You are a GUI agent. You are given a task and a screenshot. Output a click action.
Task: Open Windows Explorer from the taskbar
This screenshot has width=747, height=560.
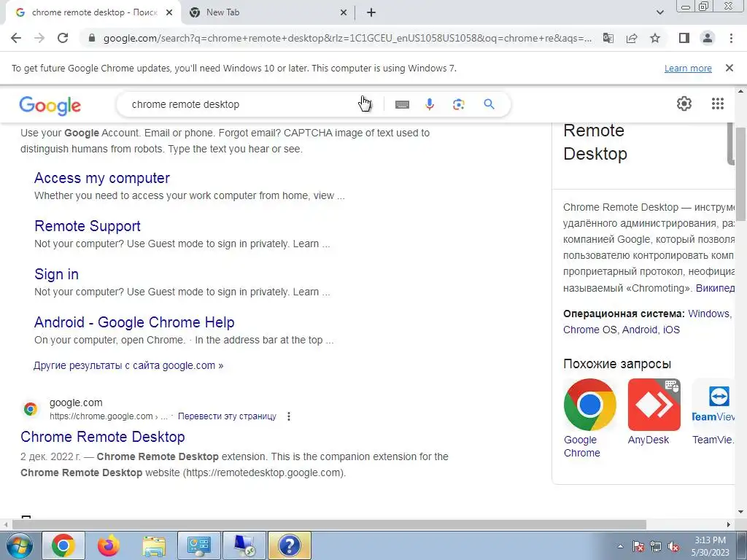154,545
